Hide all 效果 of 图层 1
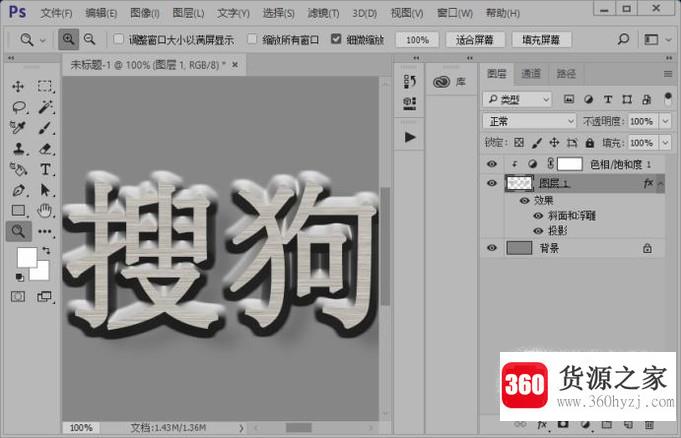 tap(525, 200)
